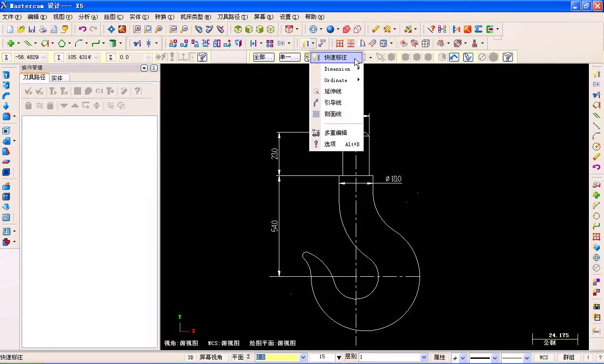Toggle the WCS status bar button
The width and height of the screenshot is (604, 364).
coord(544,357)
